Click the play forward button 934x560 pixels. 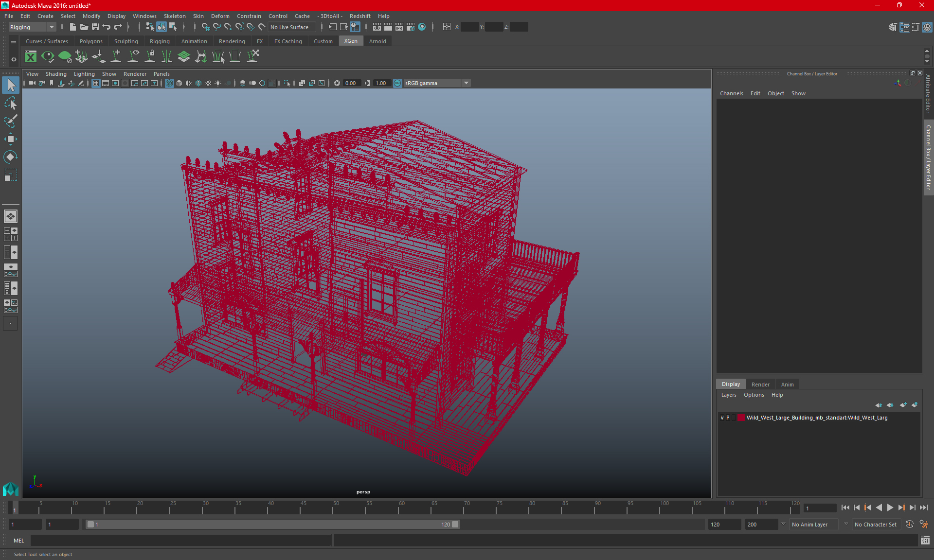pyautogui.click(x=890, y=507)
